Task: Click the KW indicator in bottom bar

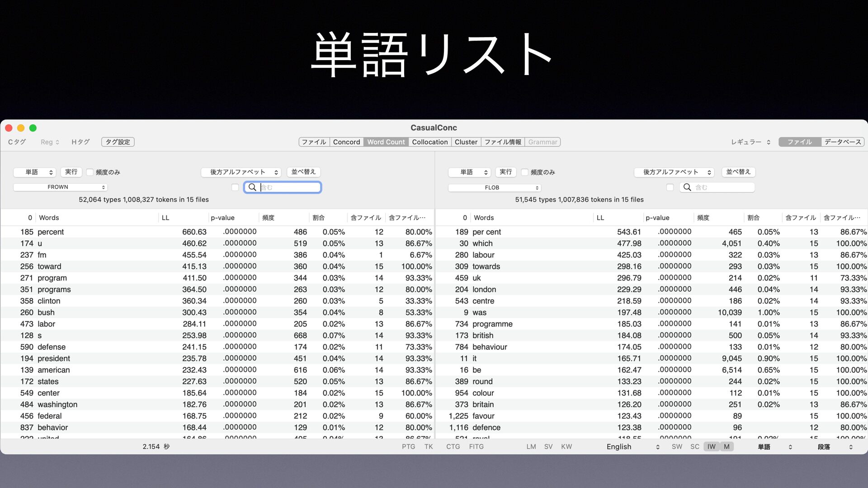Action: 566,446
